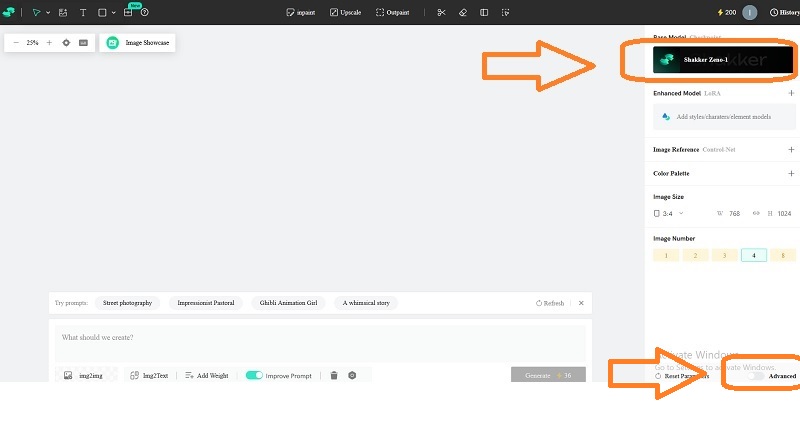Image resolution: width=800 pixels, height=442 pixels.
Task: Open the Inpaint tool
Action: [x=298, y=13]
